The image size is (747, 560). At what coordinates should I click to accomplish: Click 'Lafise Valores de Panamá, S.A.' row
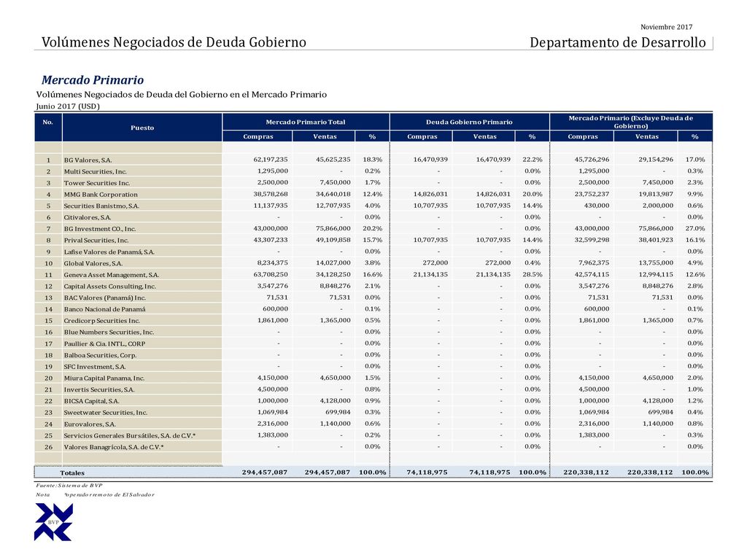click(109, 252)
